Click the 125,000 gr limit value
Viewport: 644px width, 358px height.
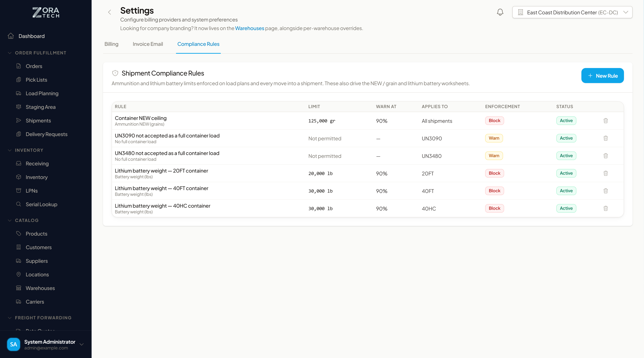[x=322, y=121]
